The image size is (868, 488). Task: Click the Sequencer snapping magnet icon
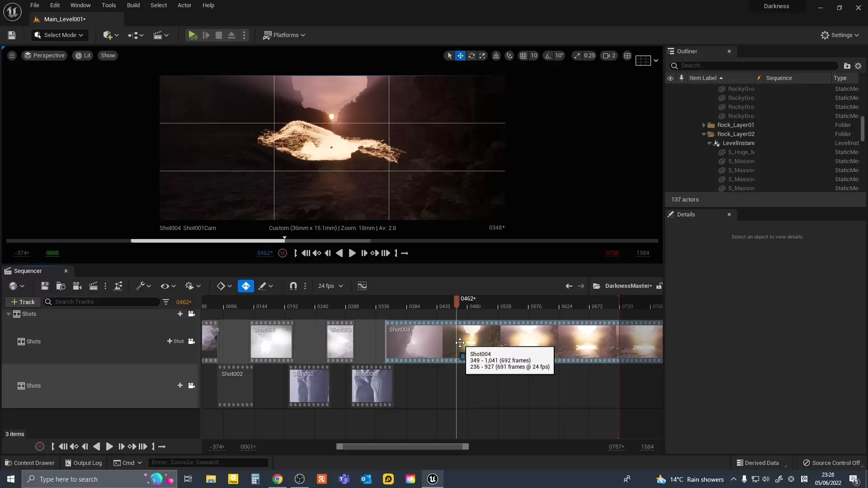click(x=293, y=286)
